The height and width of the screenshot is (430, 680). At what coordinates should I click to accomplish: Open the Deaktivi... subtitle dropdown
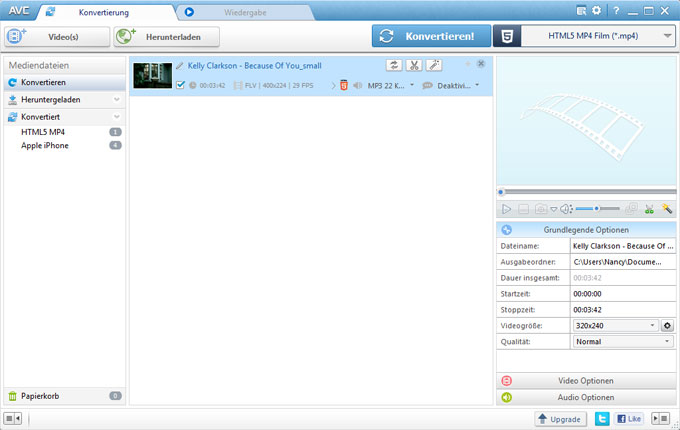pyautogui.click(x=477, y=85)
